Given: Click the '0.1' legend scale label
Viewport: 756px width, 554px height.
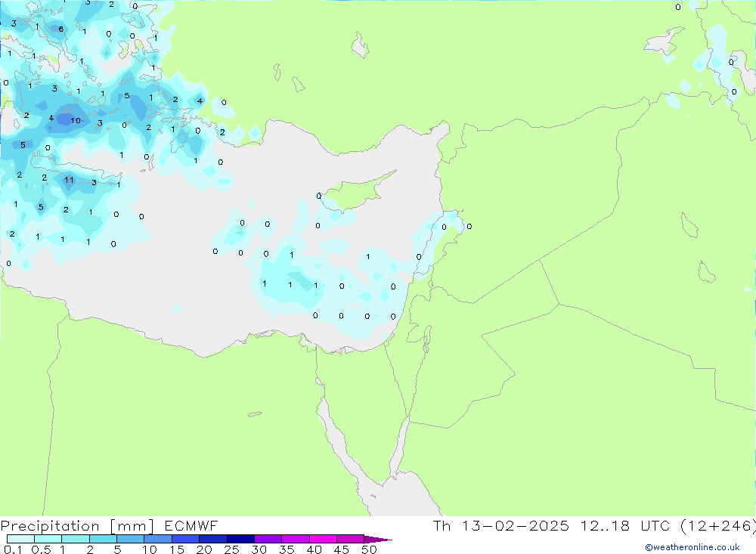Looking at the screenshot, I should pos(13,549).
